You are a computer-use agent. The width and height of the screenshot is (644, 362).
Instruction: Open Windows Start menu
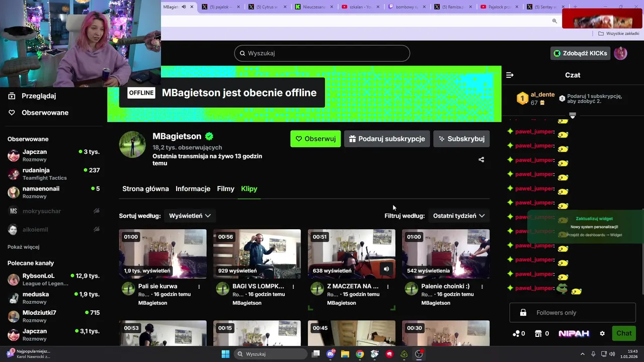point(225,354)
